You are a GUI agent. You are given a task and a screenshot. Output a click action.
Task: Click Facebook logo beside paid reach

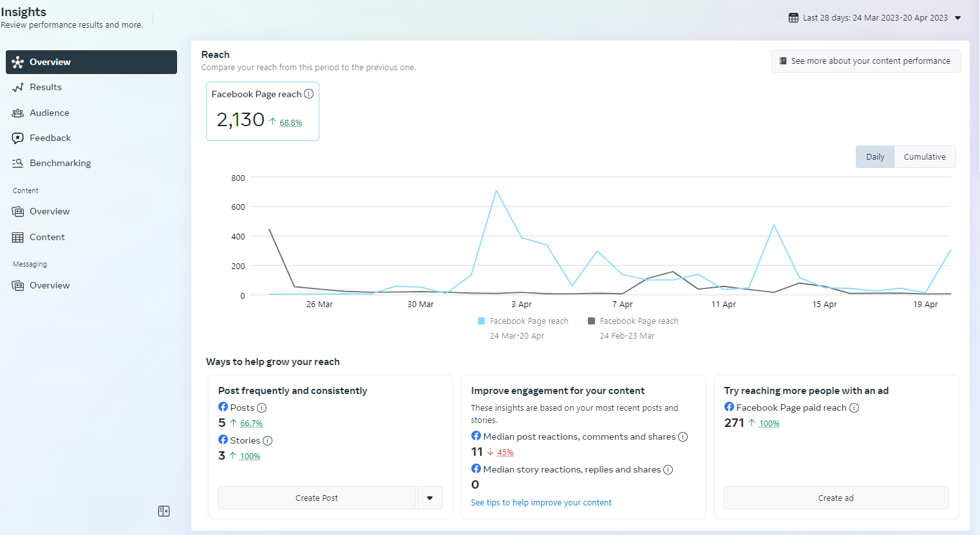[x=729, y=407]
